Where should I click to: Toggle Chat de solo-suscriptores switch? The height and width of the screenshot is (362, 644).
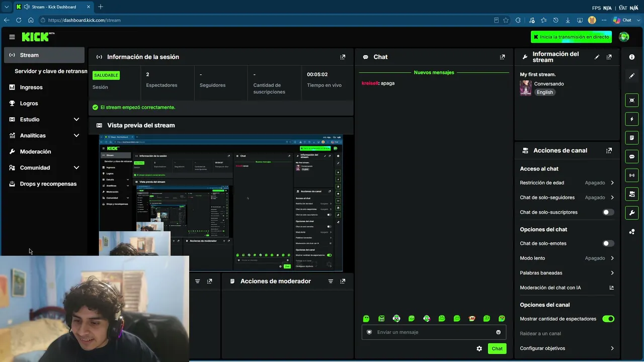(x=608, y=212)
